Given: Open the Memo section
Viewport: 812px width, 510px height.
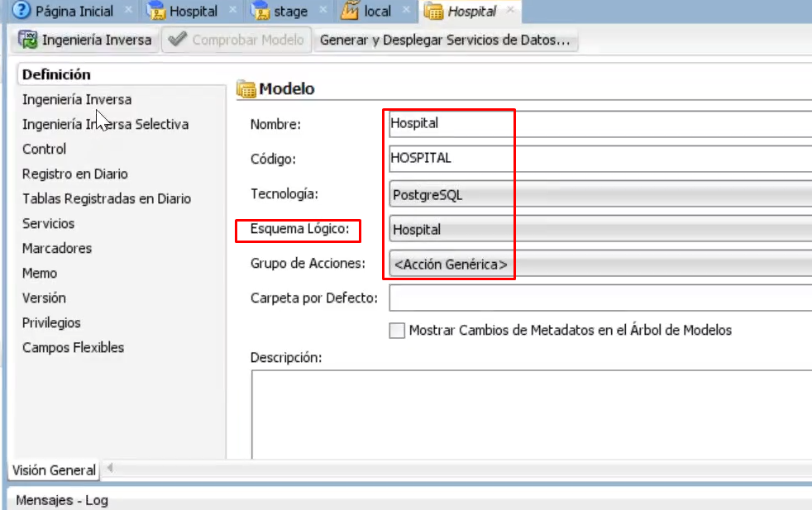Looking at the screenshot, I should (40, 274).
